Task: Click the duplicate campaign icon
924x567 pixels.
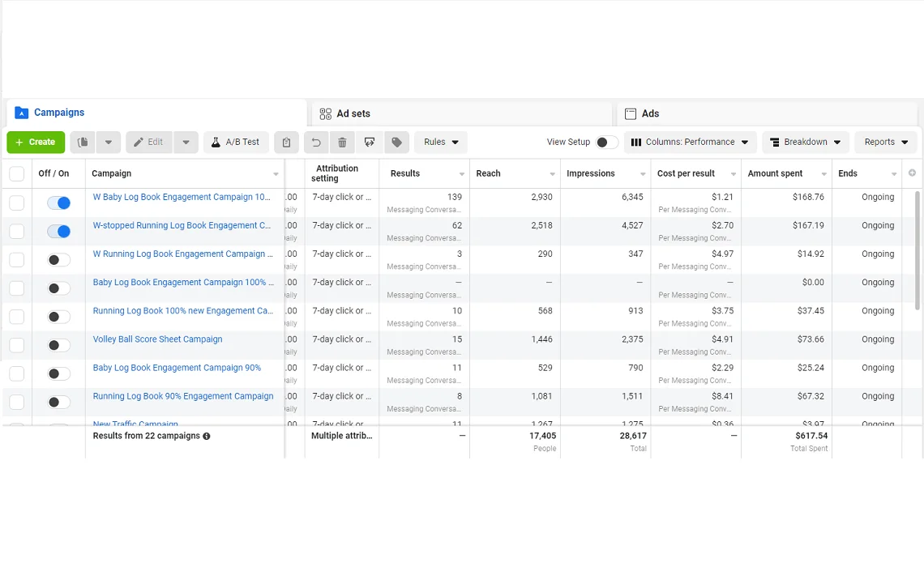Action: 83,143
